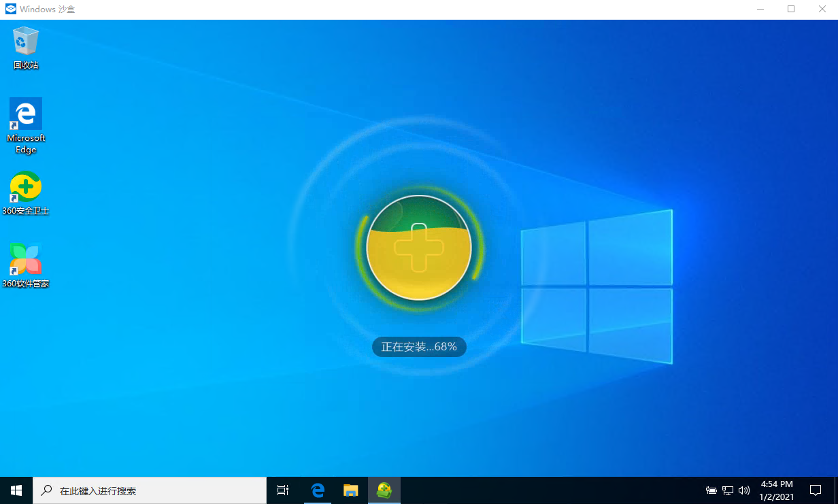Open the volume control in the tray
The image size is (838, 504).
pyautogui.click(x=744, y=490)
